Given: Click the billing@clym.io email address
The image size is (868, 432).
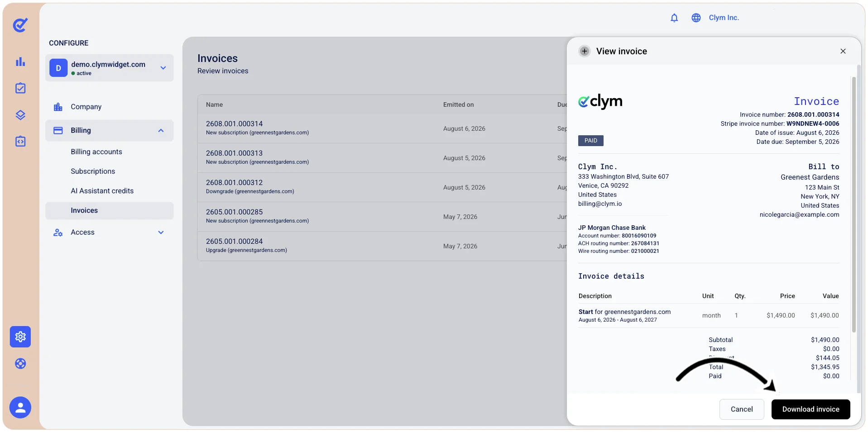Looking at the screenshot, I should (x=600, y=204).
